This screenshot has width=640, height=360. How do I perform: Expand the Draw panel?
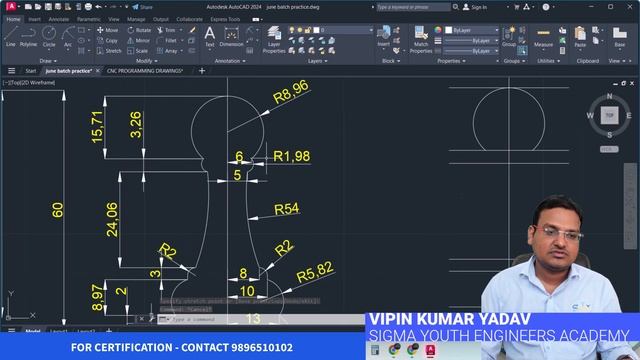click(48, 61)
